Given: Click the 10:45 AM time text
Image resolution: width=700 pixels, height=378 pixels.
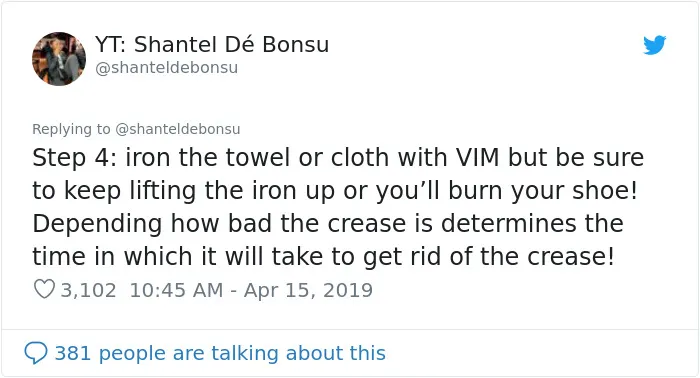Looking at the screenshot, I should pos(176,290).
